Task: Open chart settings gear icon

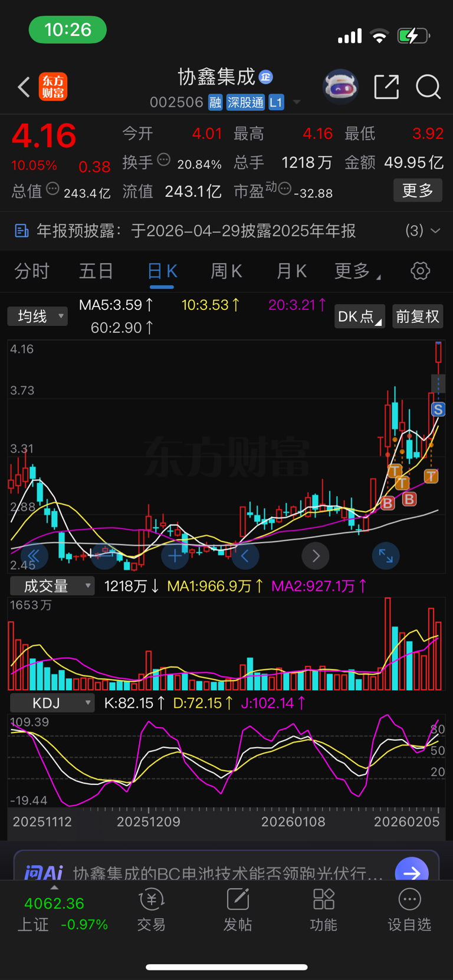Action: coord(420,271)
